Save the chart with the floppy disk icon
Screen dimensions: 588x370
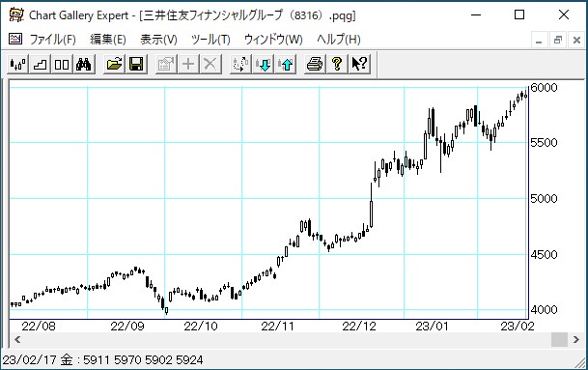point(136,64)
